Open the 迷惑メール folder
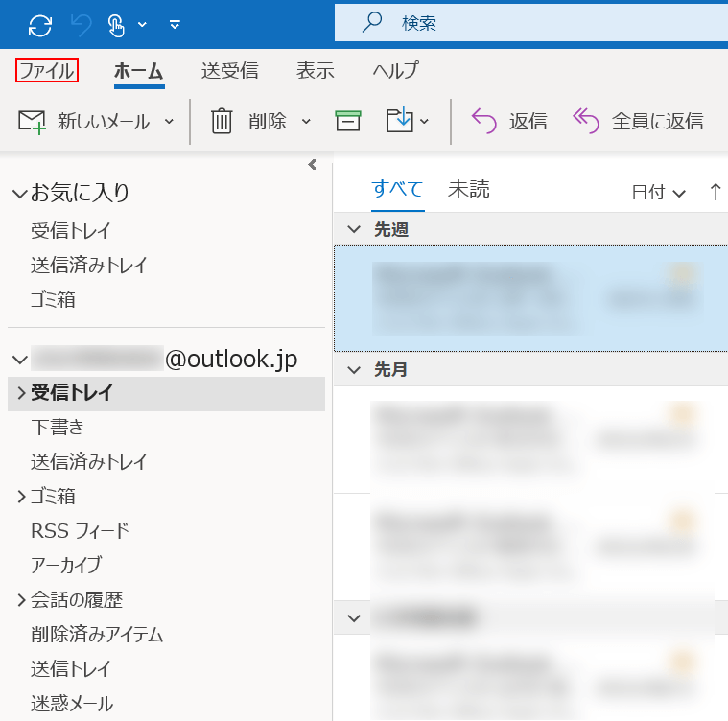The height and width of the screenshot is (721, 728). pos(72,704)
